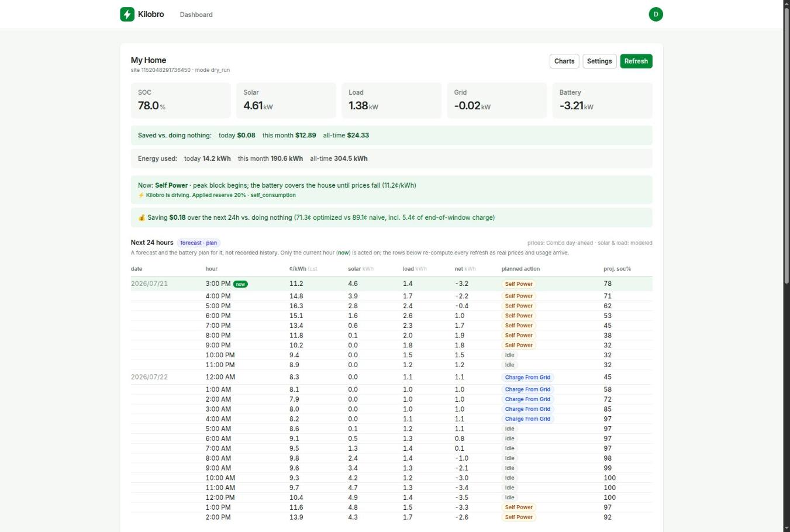Open the Dashboard nav link
790x532 pixels.
tap(196, 15)
